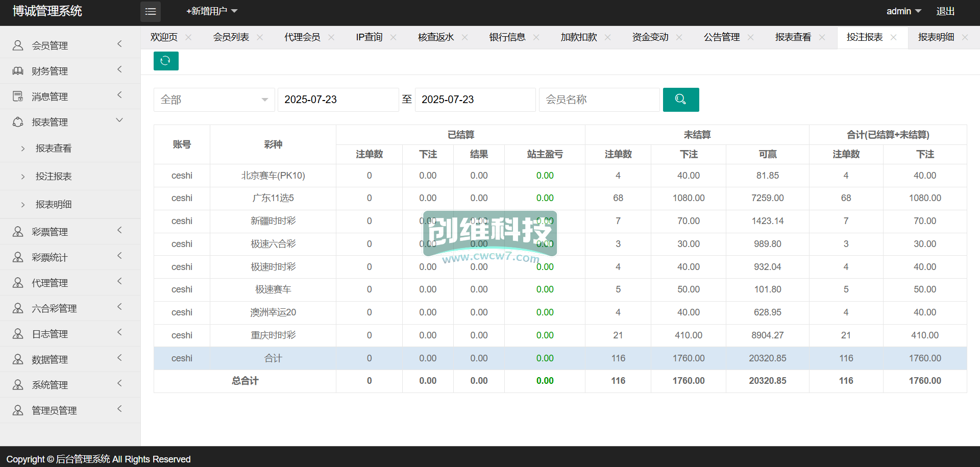Close the IP查询 tab
This screenshot has height=467, width=980.
pos(393,37)
